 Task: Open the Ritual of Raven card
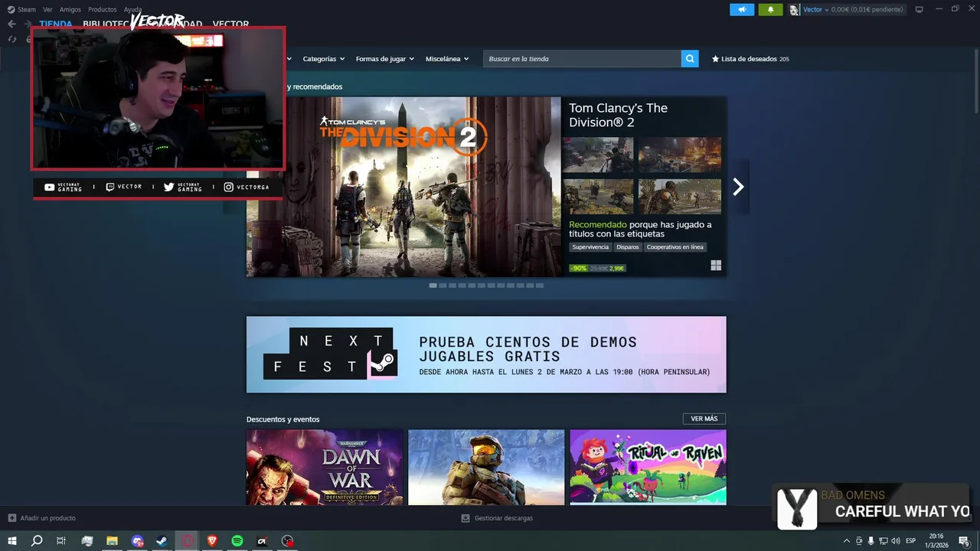(648, 467)
